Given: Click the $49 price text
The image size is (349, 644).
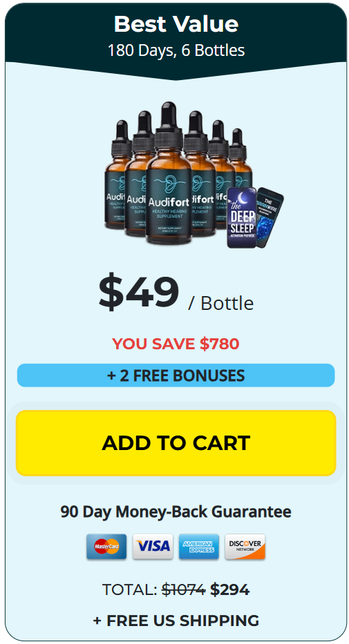Looking at the screenshot, I should point(138,293).
